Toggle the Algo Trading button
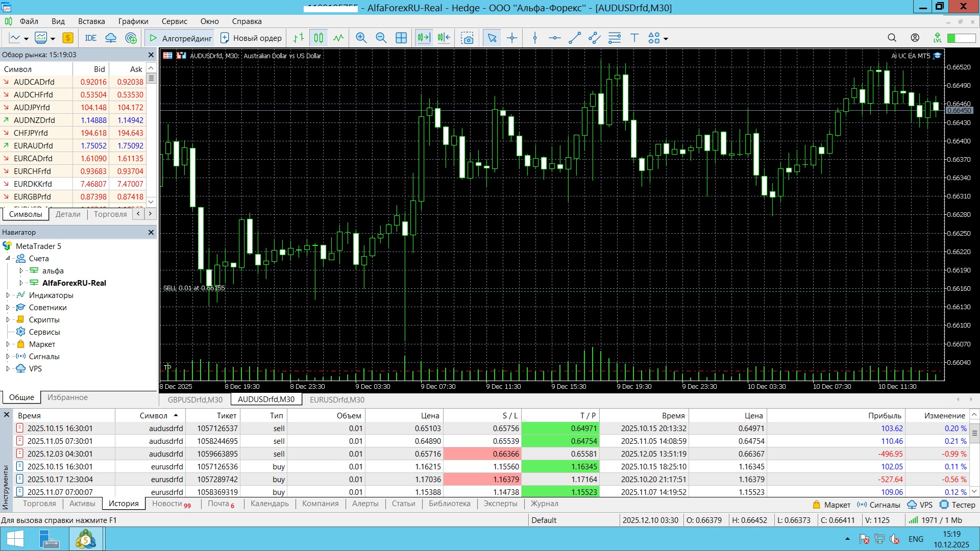Screen dimensions: 980x551 tap(181, 38)
